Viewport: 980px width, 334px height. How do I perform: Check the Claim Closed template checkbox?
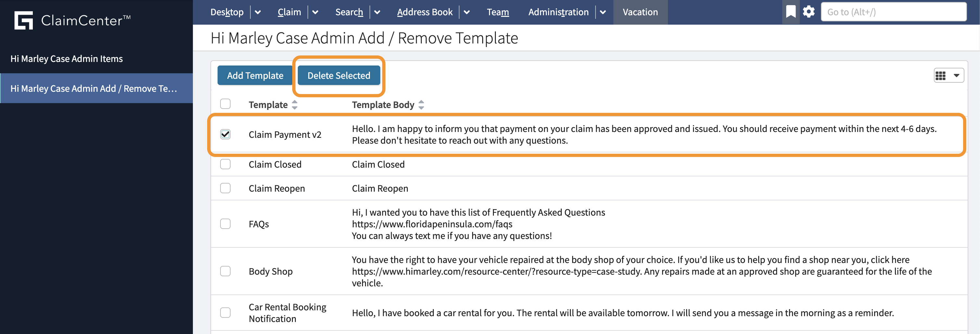point(225,164)
